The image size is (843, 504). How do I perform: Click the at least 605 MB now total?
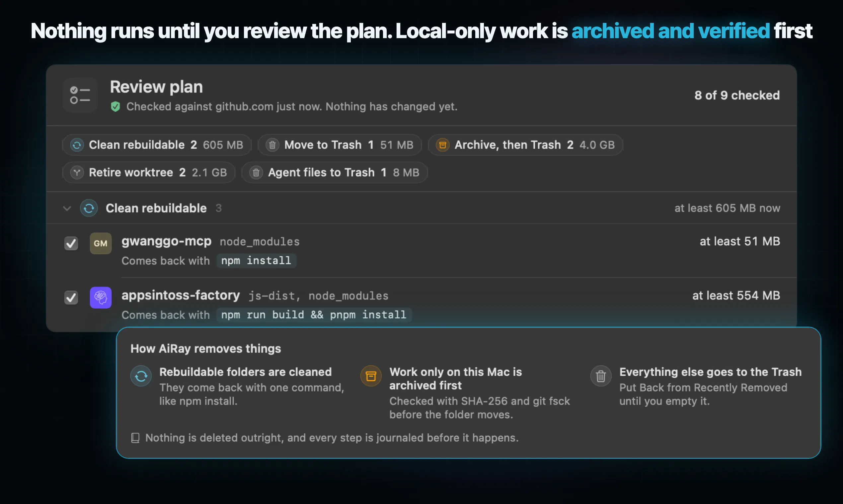[728, 208]
